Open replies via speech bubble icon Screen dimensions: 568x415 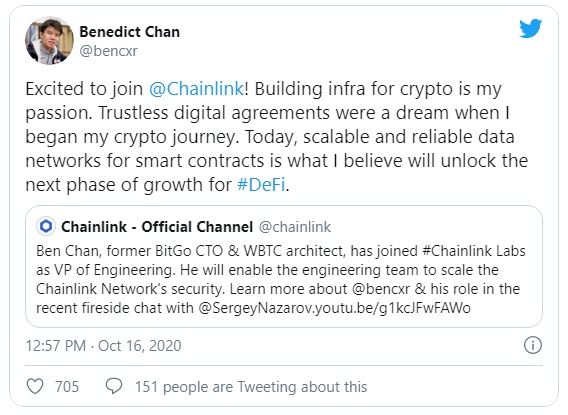pyautogui.click(x=114, y=386)
